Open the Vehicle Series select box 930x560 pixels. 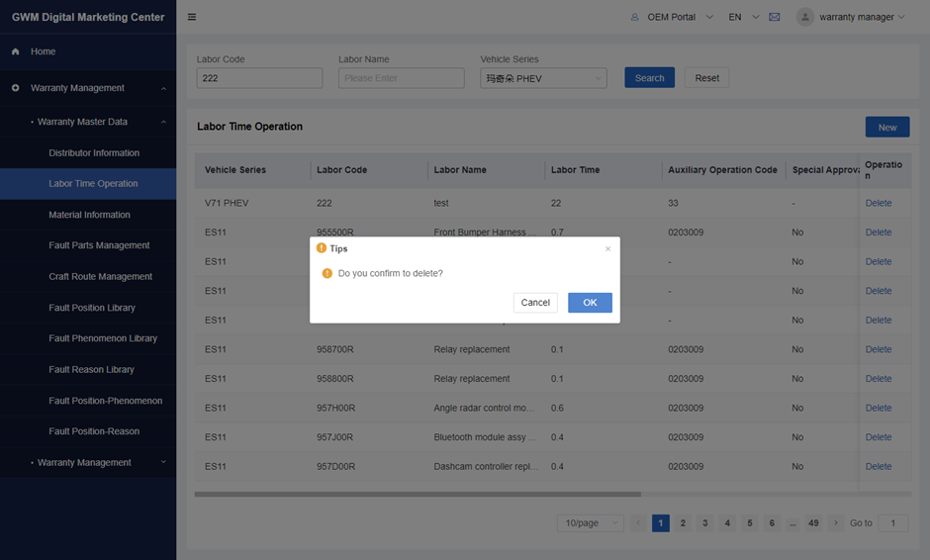(543, 78)
